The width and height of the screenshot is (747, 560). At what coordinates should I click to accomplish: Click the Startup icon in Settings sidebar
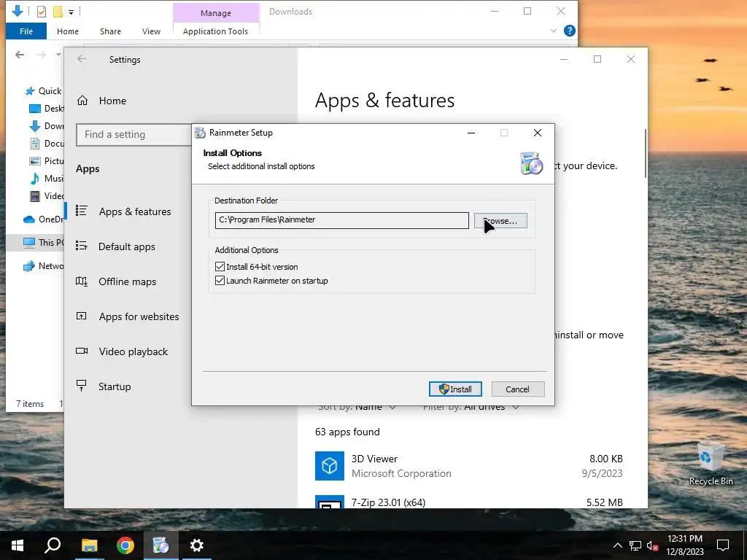82,386
